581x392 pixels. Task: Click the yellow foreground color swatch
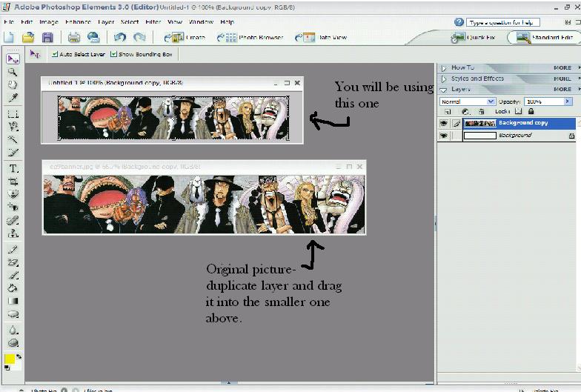[x=9, y=359]
